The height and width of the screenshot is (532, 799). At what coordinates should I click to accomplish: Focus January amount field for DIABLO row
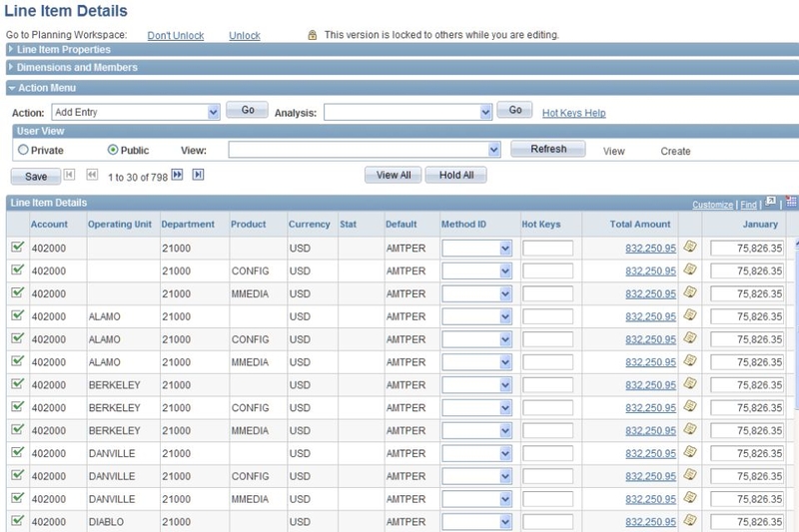(x=747, y=522)
